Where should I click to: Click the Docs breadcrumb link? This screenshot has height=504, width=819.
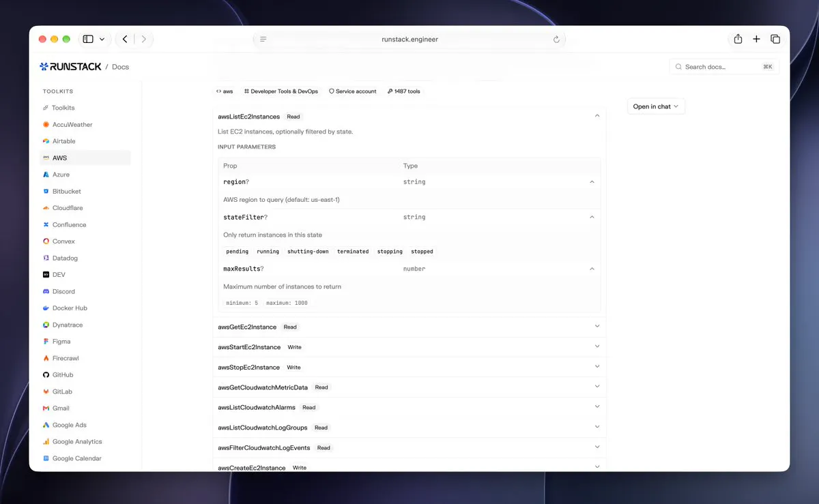point(120,67)
